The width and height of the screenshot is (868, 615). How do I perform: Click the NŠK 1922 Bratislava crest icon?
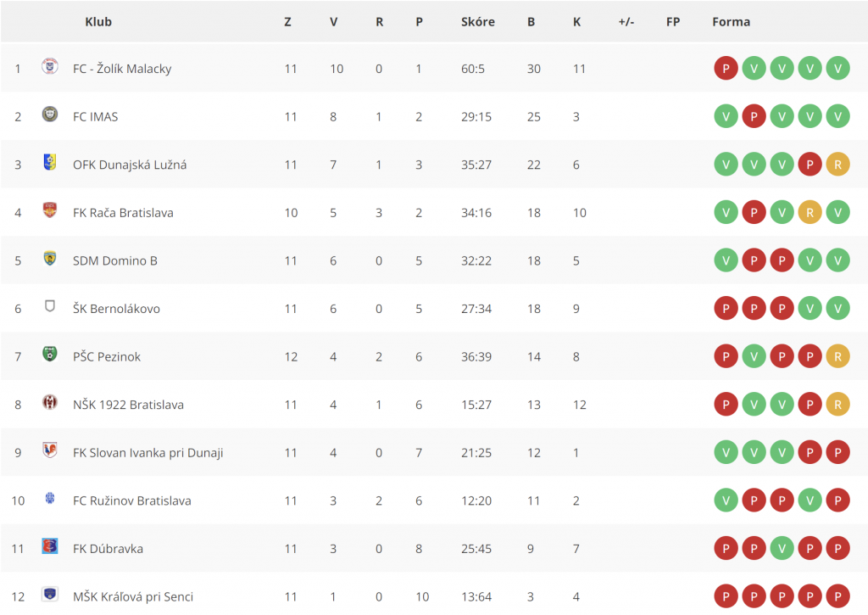[x=50, y=402]
